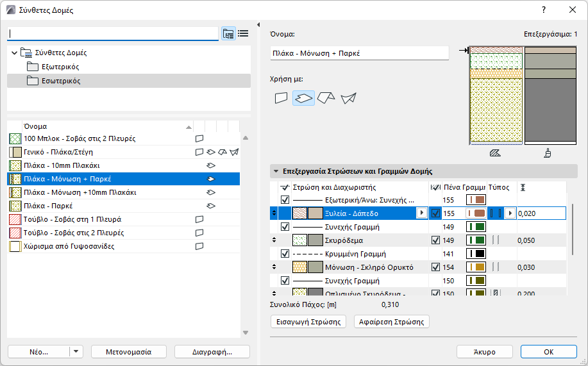
Task: Toggle Εξωτερική/Άνω separator line checkbox
Action: (285, 200)
